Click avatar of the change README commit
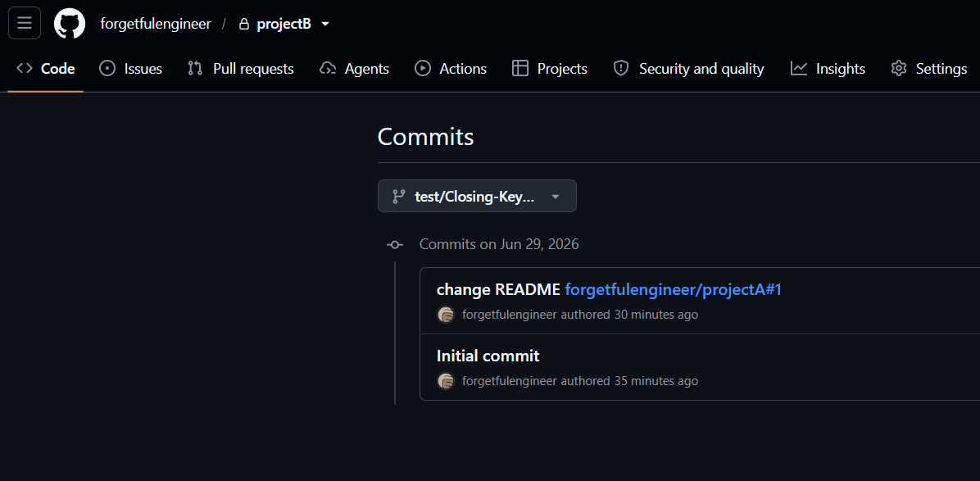This screenshot has height=481, width=980. (x=446, y=315)
